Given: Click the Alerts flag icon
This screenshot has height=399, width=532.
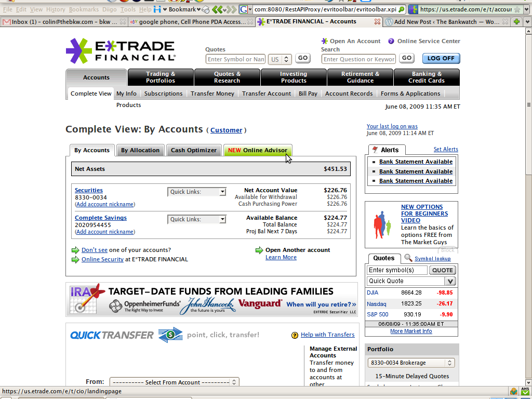Looking at the screenshot, I should 375,150.
